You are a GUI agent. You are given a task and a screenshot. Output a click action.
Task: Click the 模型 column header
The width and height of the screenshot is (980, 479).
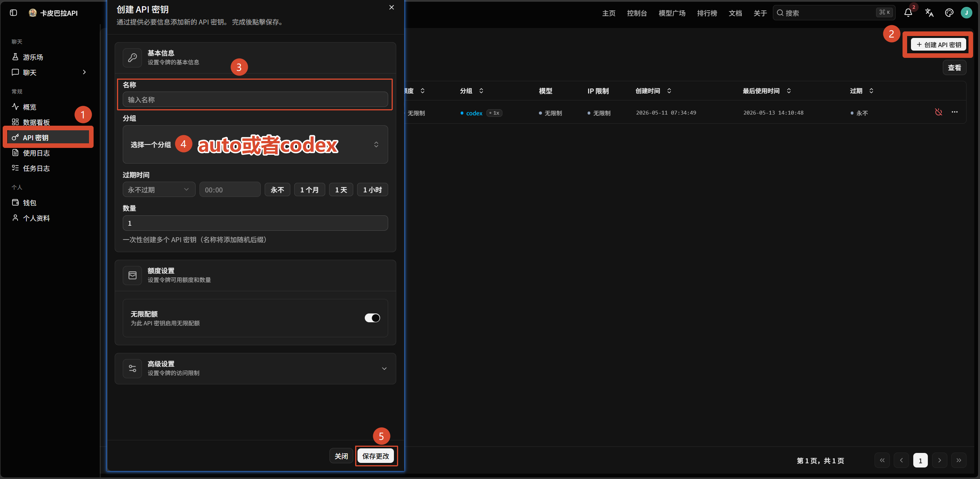pos(545,91)
